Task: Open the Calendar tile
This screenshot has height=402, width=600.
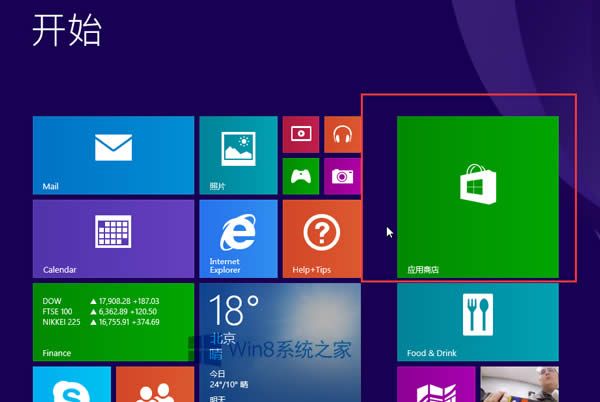Action: (x=113, y=239)
